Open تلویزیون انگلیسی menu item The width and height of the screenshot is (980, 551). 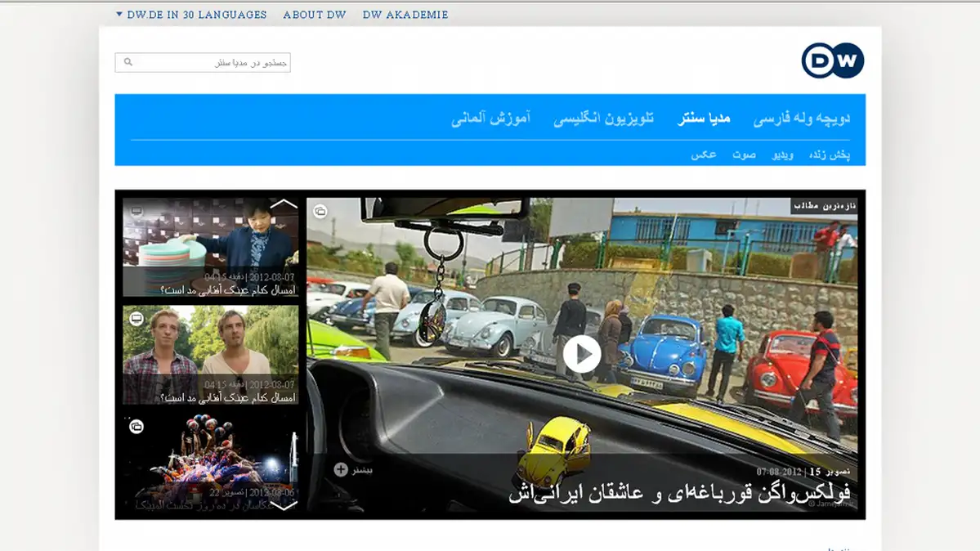[603, 118]
